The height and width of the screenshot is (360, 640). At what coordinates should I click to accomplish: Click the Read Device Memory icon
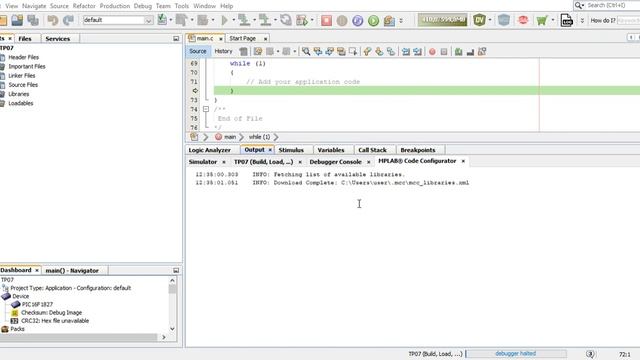pyautogui.click(x=265, y=20)
